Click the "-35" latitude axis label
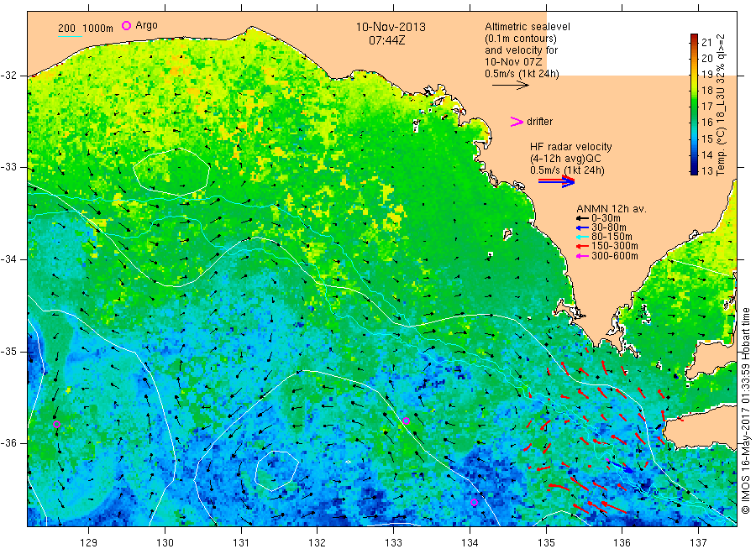756x554 pixels. pyautogui.click(x=8, y=352)
